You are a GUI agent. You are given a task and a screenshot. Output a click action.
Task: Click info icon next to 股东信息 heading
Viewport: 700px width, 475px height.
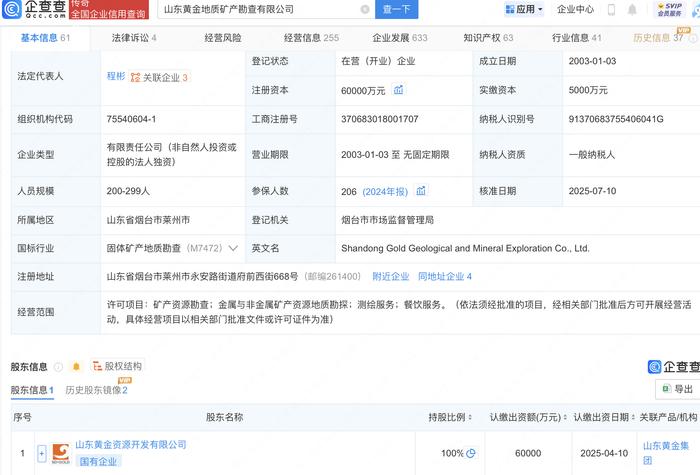tap(58, 367)
